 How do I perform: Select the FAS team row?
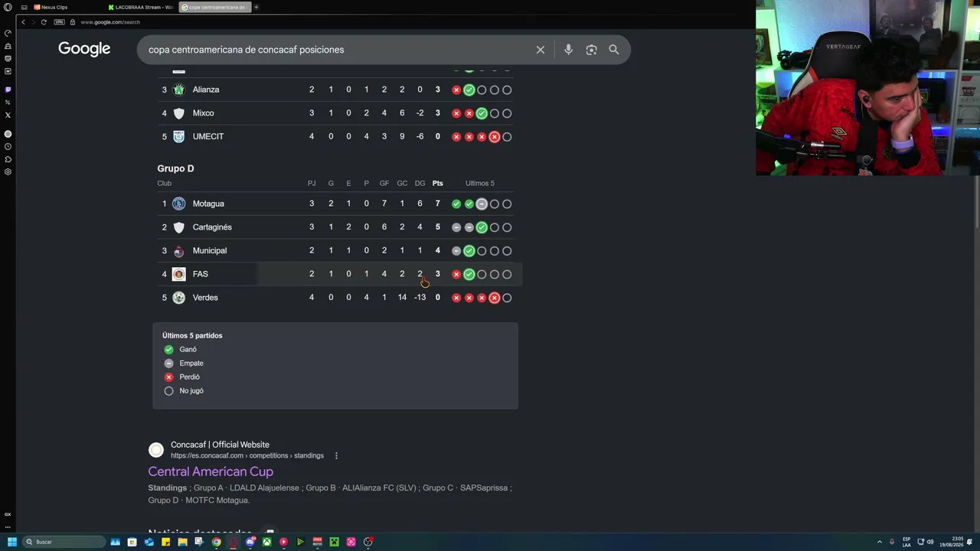tap(335, 274)
